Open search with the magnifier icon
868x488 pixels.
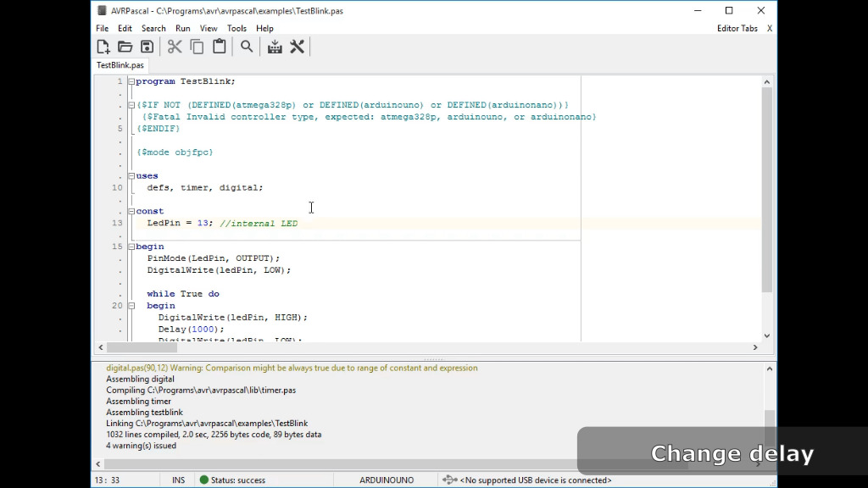point(246,47)
